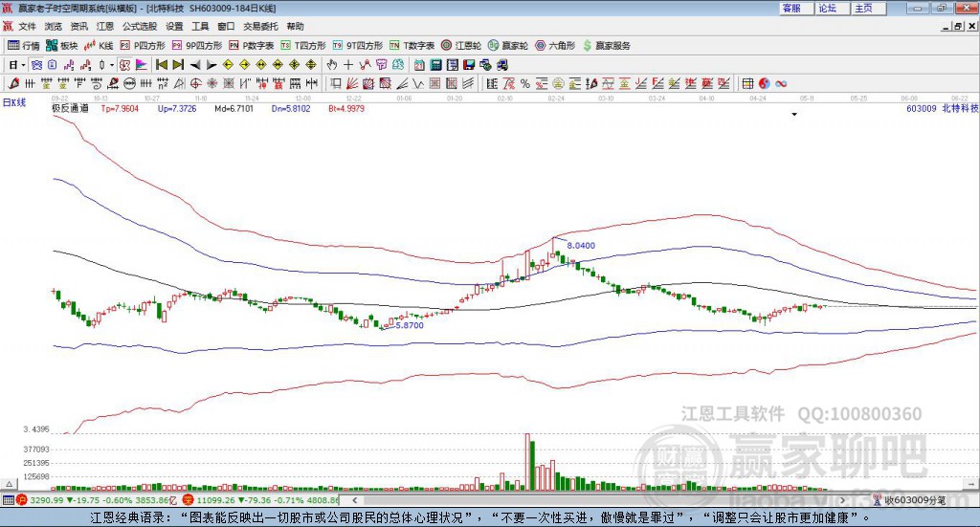Open the 公式选股 menu

pos(140,26)
